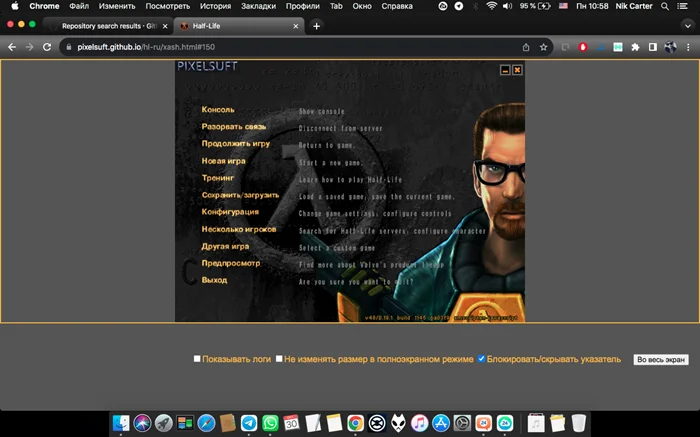Uncheck 'Блокировать/скрывать указатель' checkbox
The width and height of the screenshot is (700, 437).
(481, 358)
